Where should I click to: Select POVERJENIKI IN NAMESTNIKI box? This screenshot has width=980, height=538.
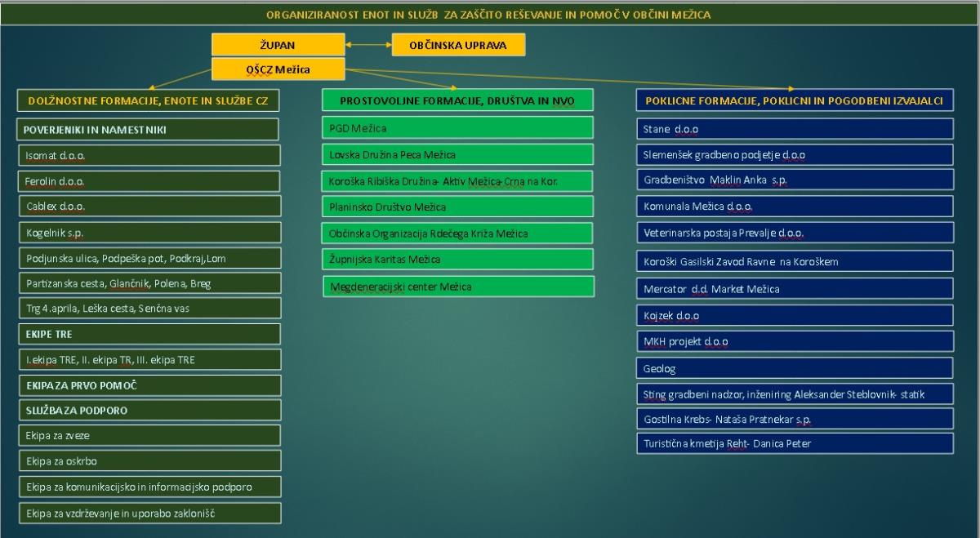click(148, 130)
